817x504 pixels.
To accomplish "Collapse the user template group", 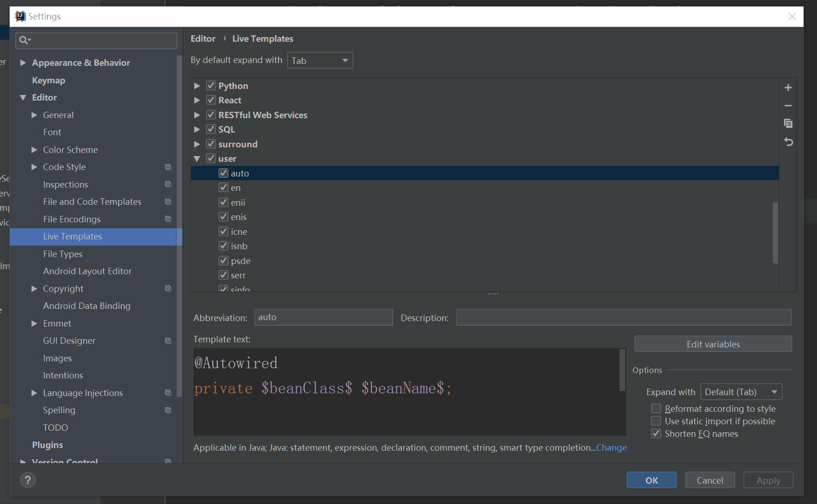I will [x=197, y=158].
